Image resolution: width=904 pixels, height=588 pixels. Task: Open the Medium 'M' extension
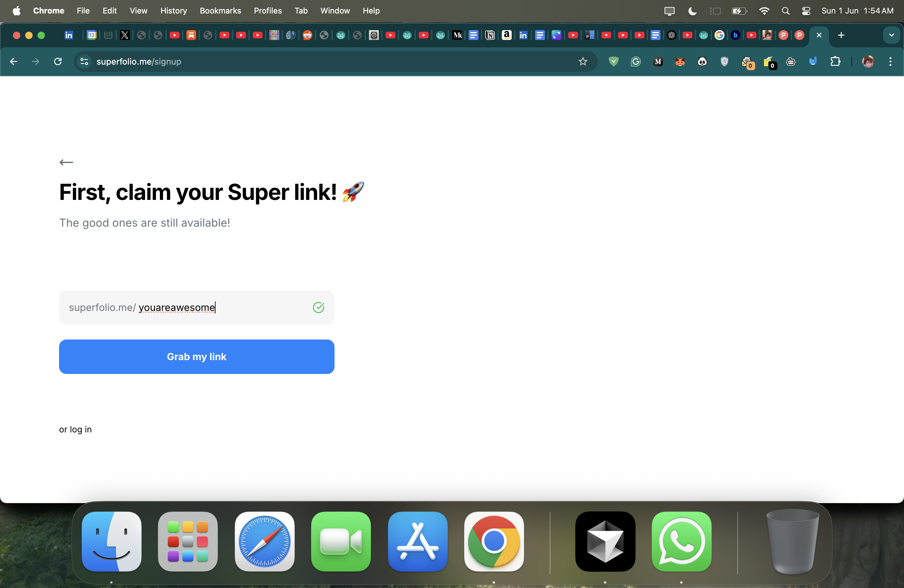coord(658,62)
